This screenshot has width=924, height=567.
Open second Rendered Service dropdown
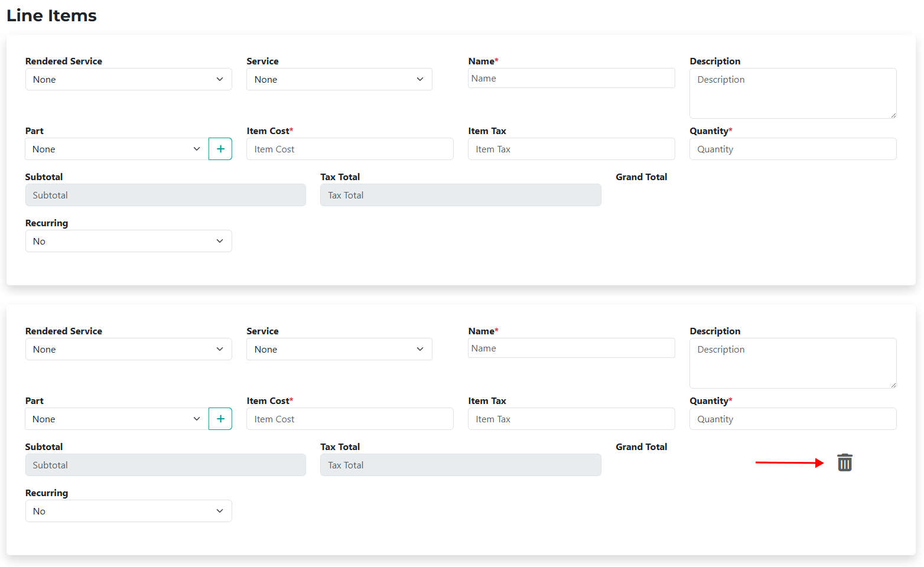click(x=128, y=349)
